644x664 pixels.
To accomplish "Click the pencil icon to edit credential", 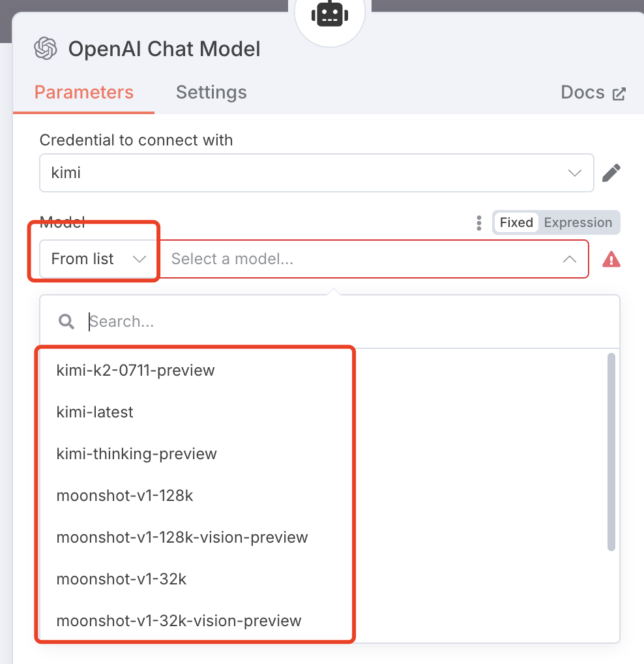I will click(611, 173).
